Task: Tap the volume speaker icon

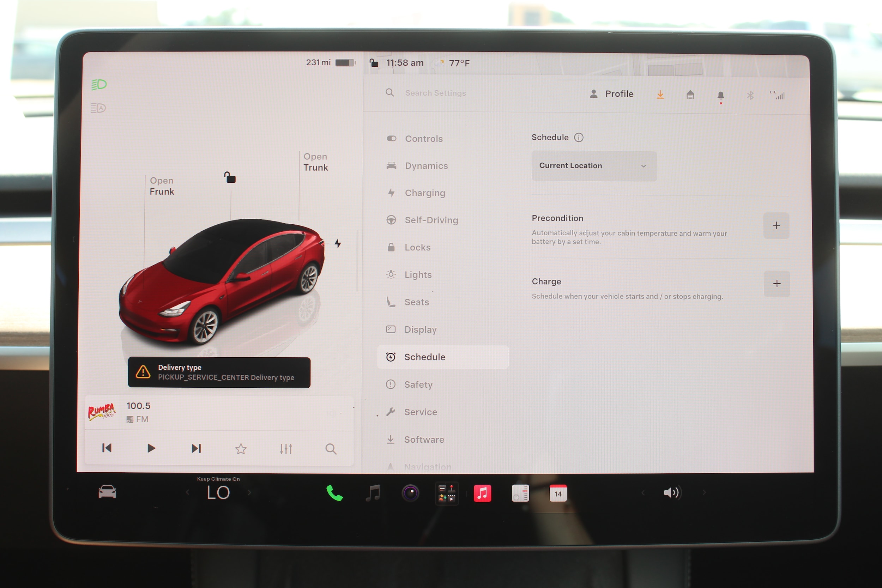Action: [672, 492]
